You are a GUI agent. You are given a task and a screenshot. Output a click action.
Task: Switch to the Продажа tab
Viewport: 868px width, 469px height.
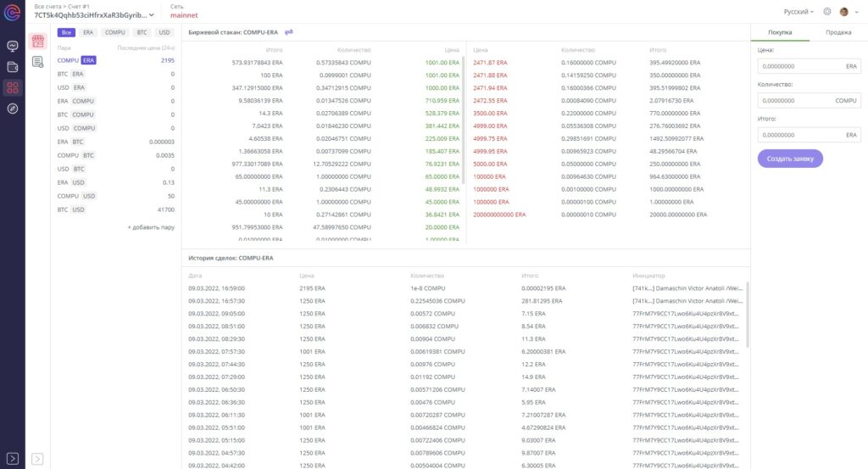tap(838, 32)
